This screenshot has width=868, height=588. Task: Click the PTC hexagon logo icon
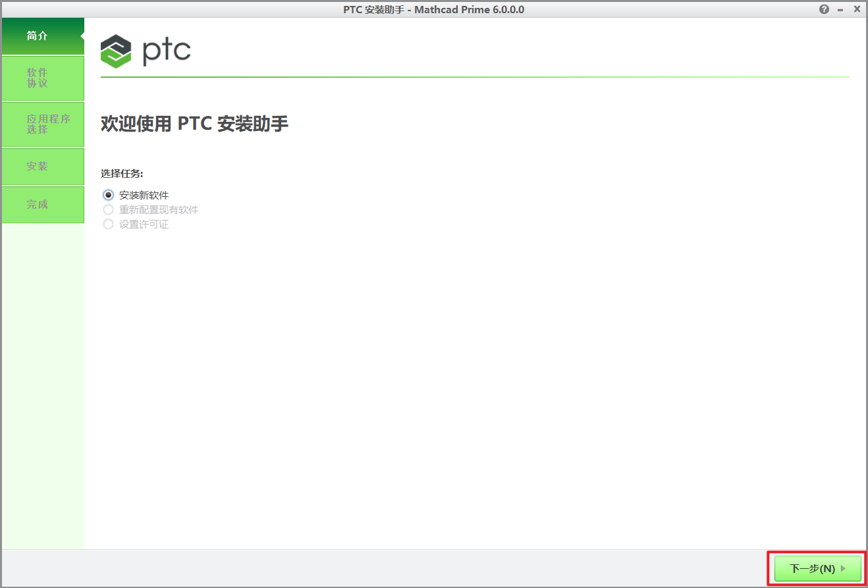[x=116, y=51]
